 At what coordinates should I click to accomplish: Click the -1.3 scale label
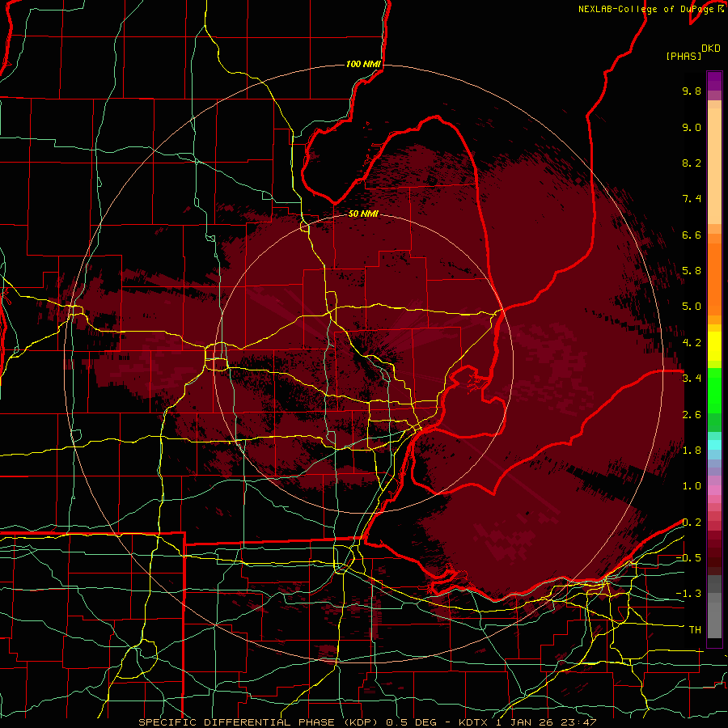click(688, 594)
